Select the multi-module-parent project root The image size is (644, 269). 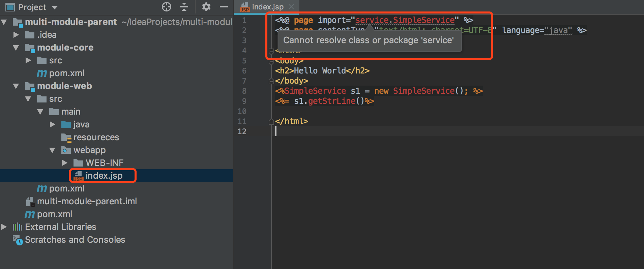point(71,22)
